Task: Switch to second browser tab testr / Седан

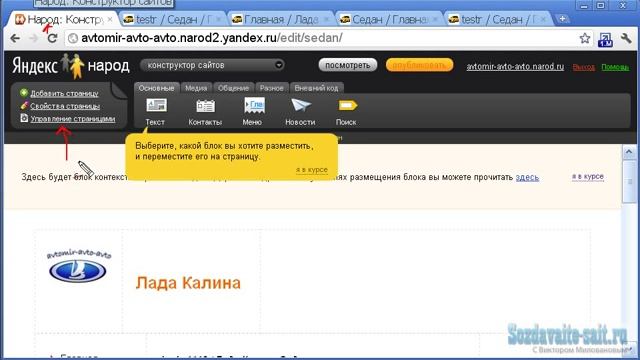Action: coord(173,19)
